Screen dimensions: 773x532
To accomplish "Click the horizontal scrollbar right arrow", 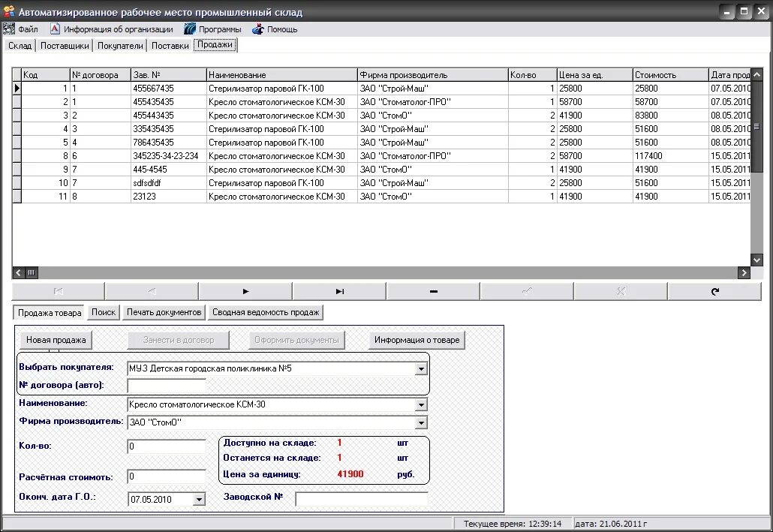I will (744, 272).
